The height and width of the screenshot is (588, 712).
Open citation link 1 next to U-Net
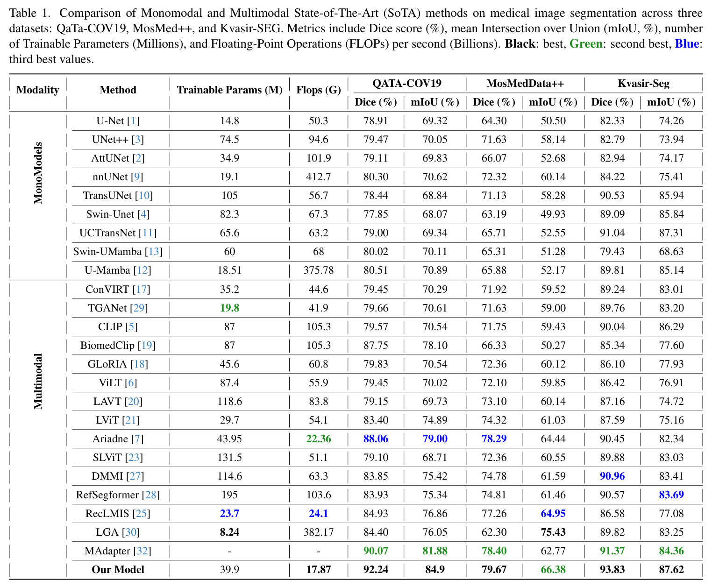tap(134, 121)
